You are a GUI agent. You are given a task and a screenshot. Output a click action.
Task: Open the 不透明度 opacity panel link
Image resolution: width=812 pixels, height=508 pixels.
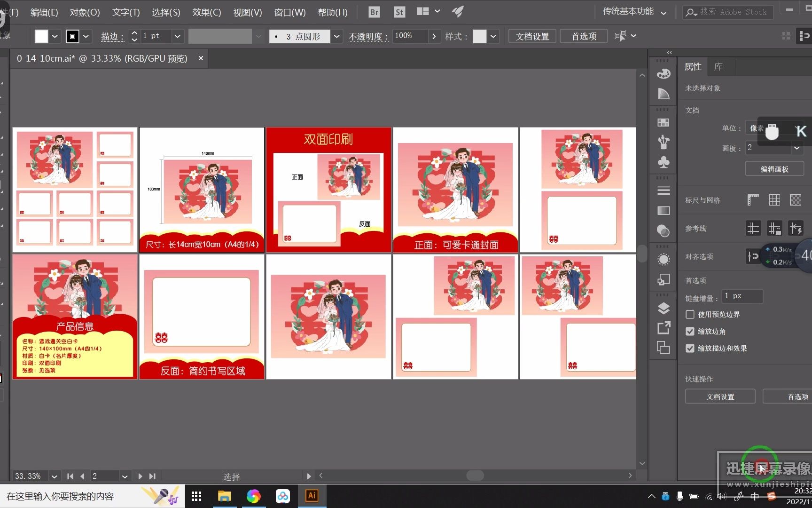click(x=368, y=36)
